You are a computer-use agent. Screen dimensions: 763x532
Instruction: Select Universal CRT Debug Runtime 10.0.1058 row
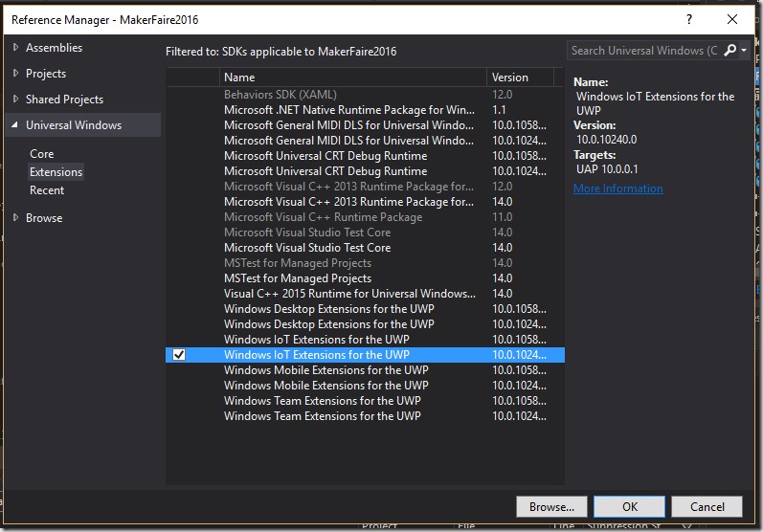365,156
